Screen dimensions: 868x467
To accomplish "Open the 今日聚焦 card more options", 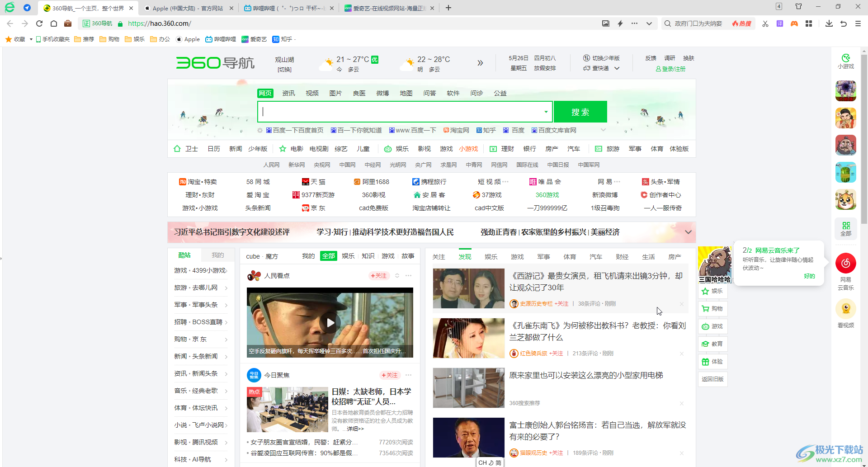I will tap(408, 375).
